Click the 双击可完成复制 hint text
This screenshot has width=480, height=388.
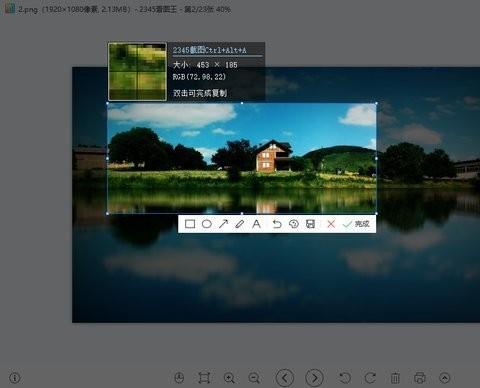200,93
